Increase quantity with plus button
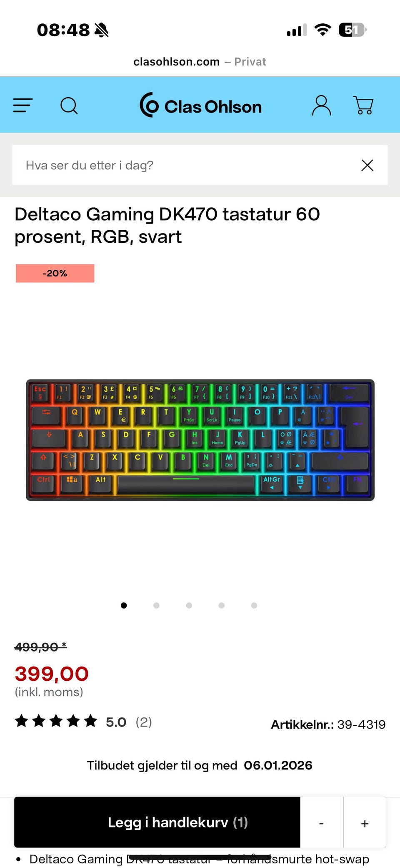This screenshot has height=868, width=400. 365,823
